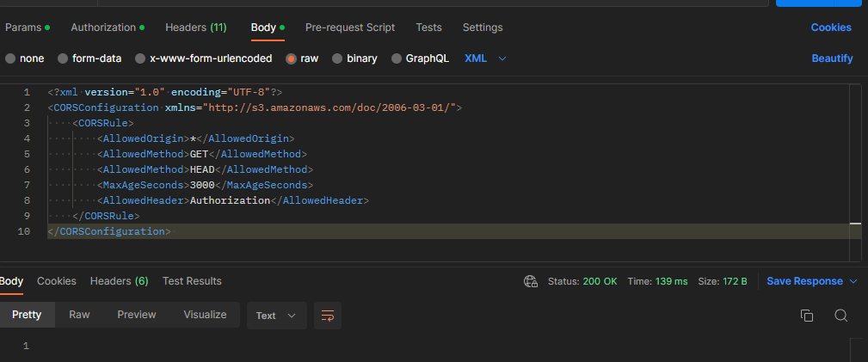Viewport: 868px width, 362px height.
Task: Copy the response body with copy icon
Action: coord(806,316)
